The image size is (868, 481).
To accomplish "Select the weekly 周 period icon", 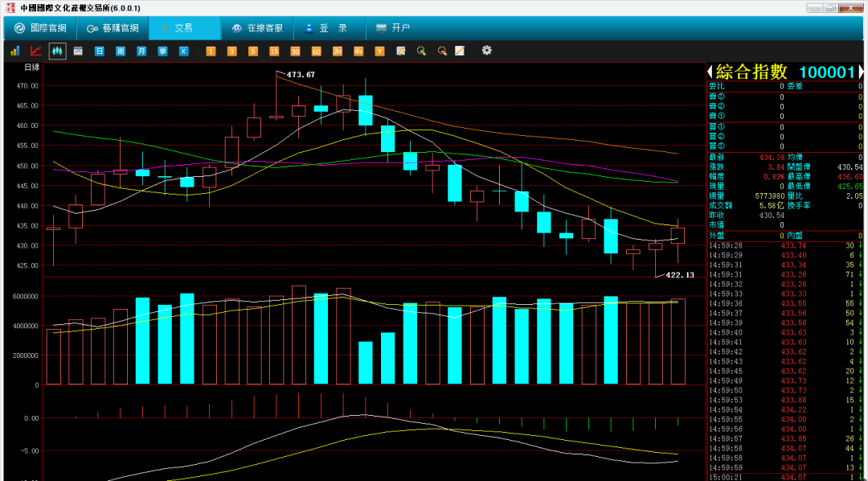I will click(120, 51).
